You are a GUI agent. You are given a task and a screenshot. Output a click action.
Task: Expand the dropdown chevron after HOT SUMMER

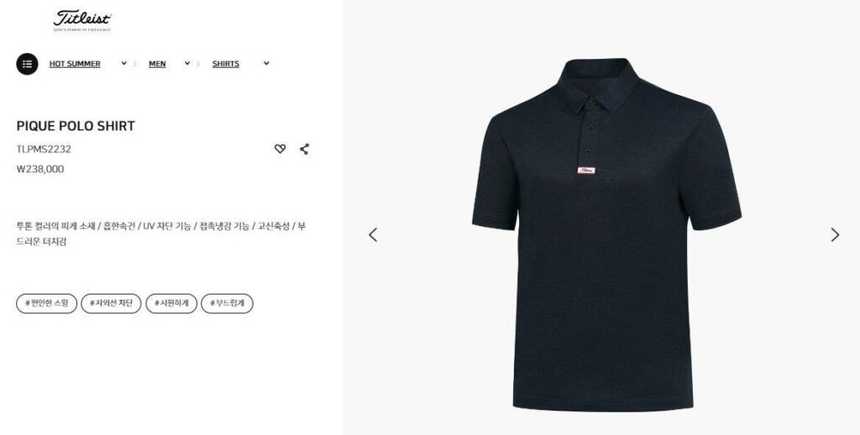pos(124,63)
